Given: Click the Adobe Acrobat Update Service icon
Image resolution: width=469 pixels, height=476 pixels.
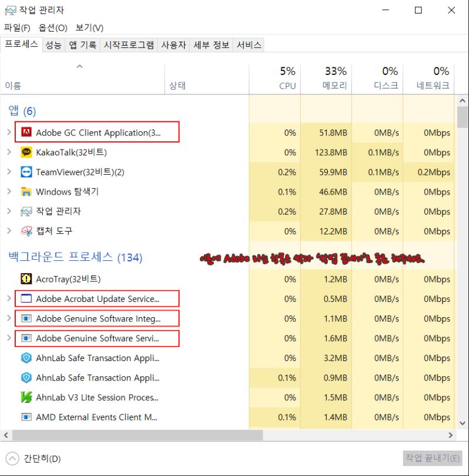Looking at the screenshot, I should pyautogui.click(x=26, y=298).
